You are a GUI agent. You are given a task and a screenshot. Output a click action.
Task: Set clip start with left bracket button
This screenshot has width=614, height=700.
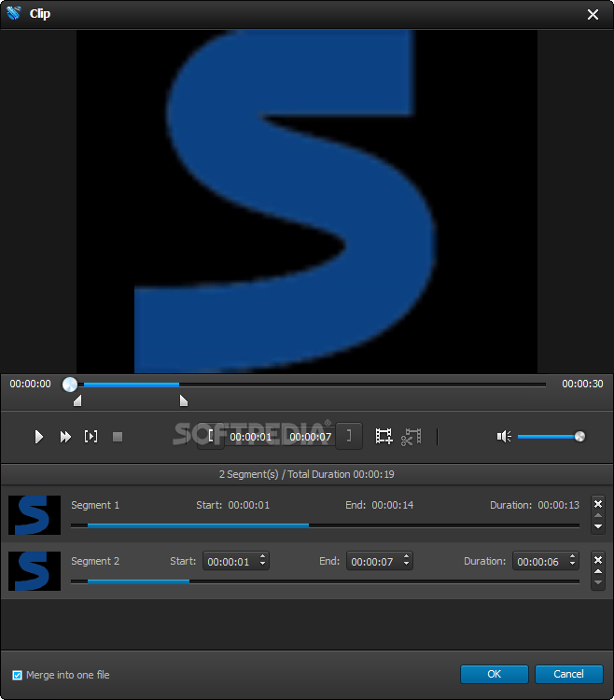211,436
